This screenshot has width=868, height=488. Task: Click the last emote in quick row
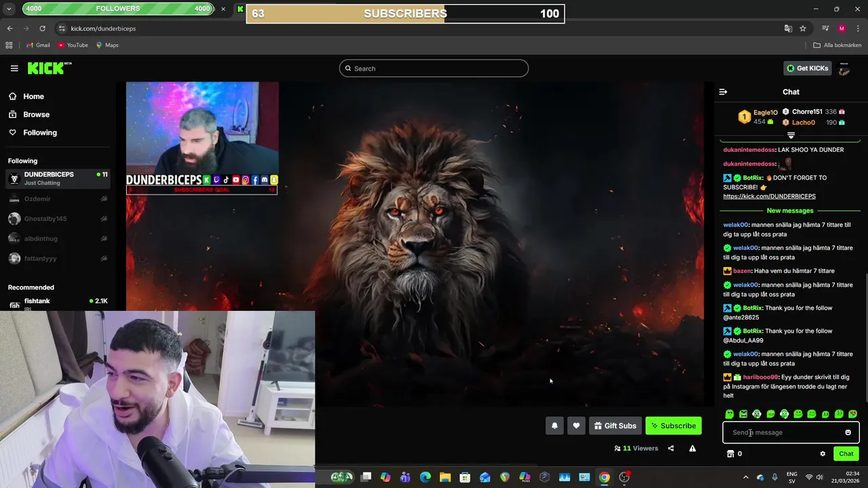click(x=852, y=414)
